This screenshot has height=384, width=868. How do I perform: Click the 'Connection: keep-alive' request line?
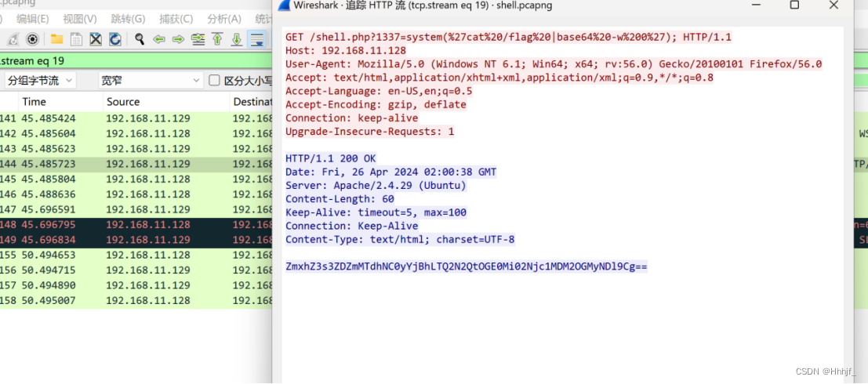(352, 118)
